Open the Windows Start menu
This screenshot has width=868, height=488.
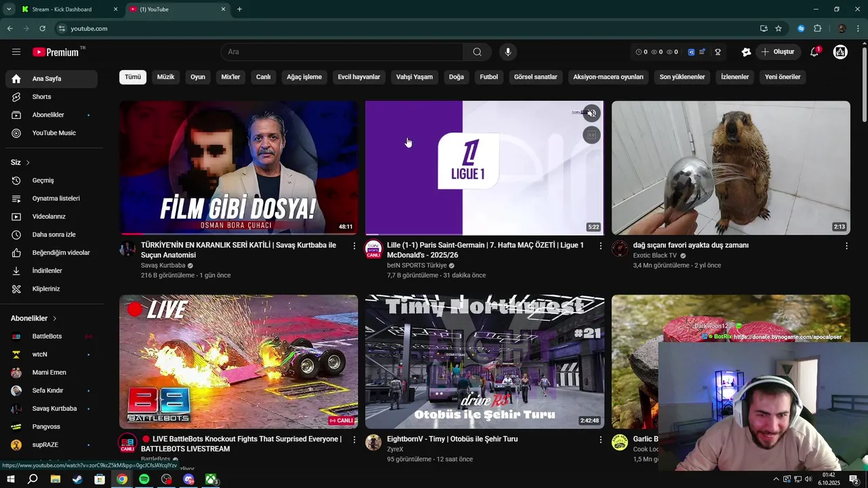pyautogui.click(x=11, y=479)
